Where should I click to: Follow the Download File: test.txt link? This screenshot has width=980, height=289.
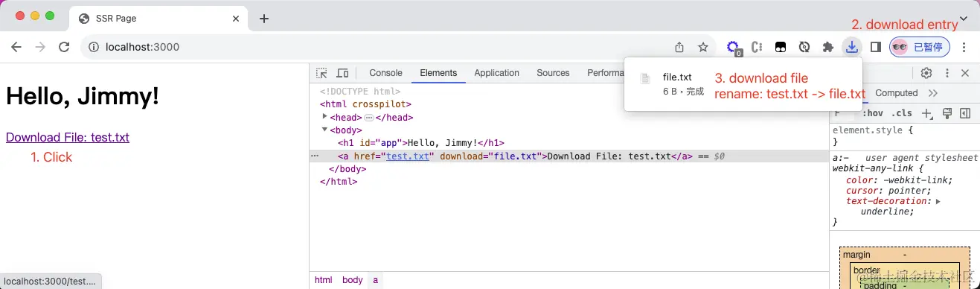68,137
